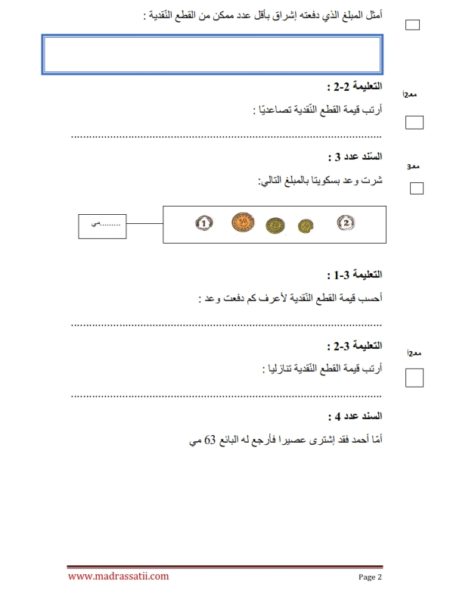The image size is (450, 600).
Task: Click the larger yellow coin in the middle
Action: pos(275,226)
